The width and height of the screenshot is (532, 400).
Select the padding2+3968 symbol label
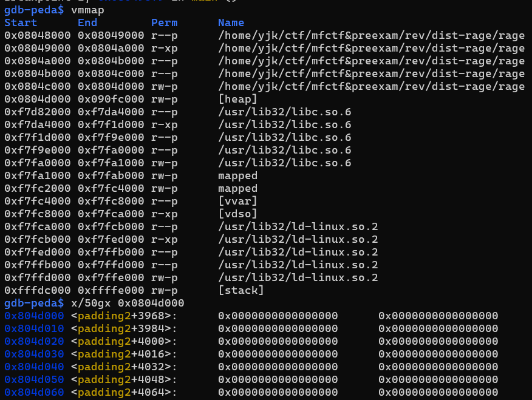(124, 316)
